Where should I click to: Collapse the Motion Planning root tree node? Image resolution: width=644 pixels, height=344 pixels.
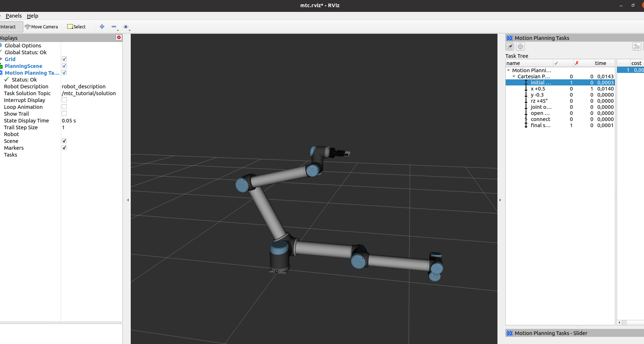509,70
